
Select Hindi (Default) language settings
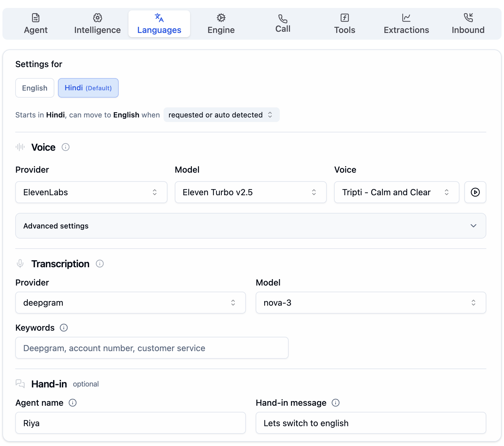[88, 88]
